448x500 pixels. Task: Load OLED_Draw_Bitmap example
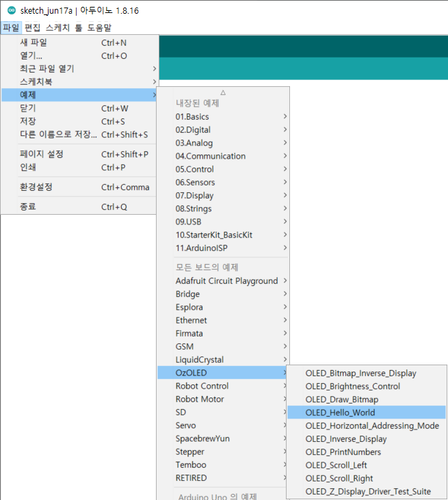pyautogui.click(x=367, y=399)
